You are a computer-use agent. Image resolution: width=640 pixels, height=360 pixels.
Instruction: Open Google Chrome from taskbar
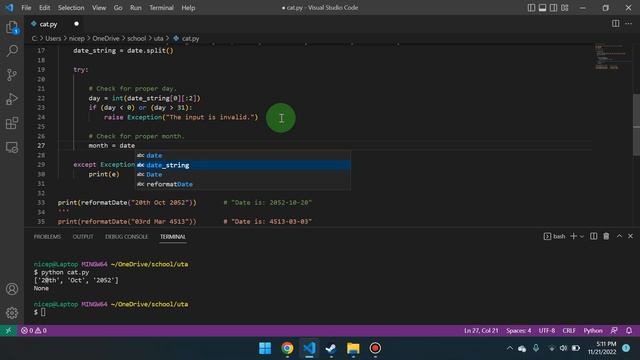click(x=287, y=348)
